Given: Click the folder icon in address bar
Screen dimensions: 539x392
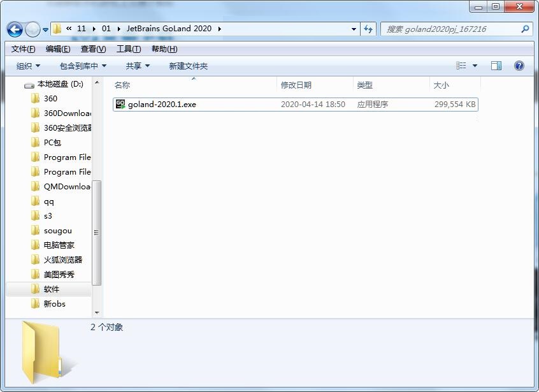Looking at the screenshot, I should click(x=57, y=29).
